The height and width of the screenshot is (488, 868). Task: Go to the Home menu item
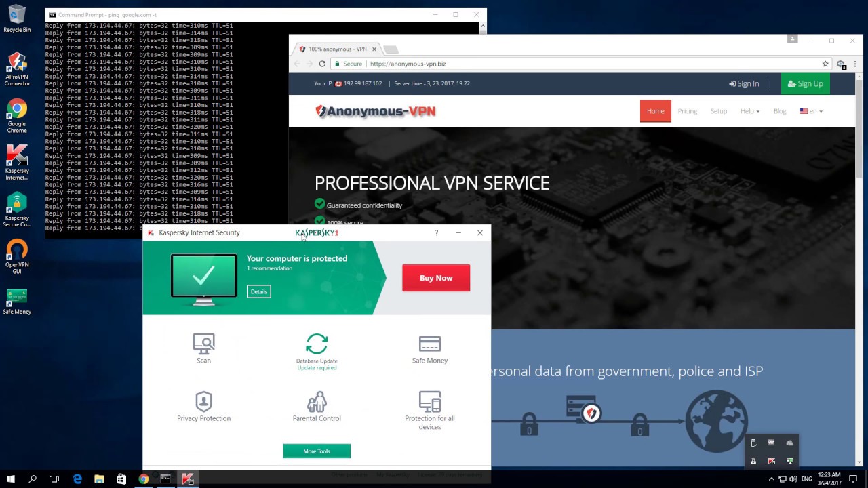click(x=655, y=111)
